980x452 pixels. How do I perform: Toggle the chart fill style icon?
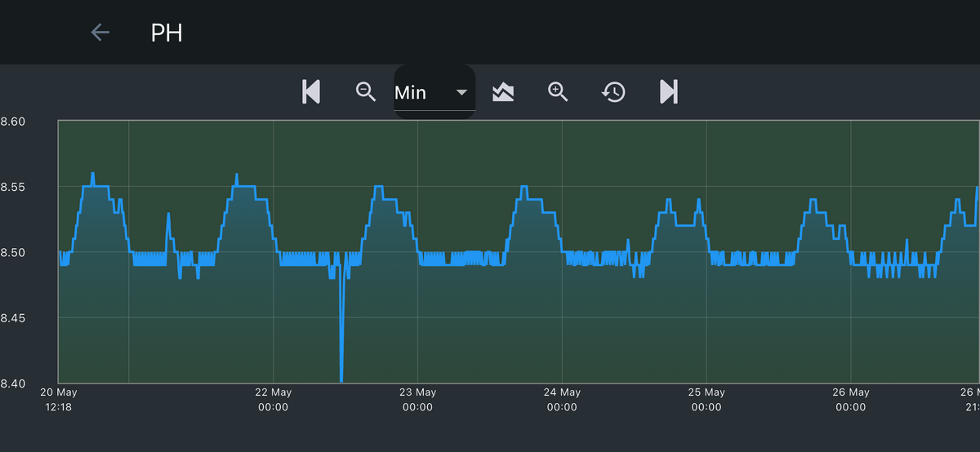(x=503, y=91)
